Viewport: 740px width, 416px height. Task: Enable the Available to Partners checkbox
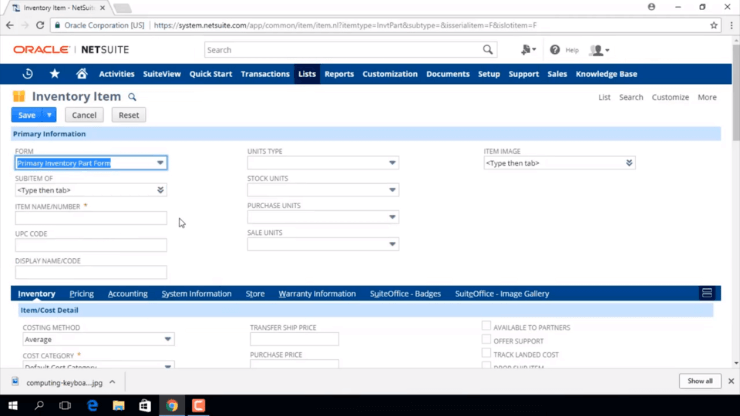pyautogui.click(x=487, y=326)
